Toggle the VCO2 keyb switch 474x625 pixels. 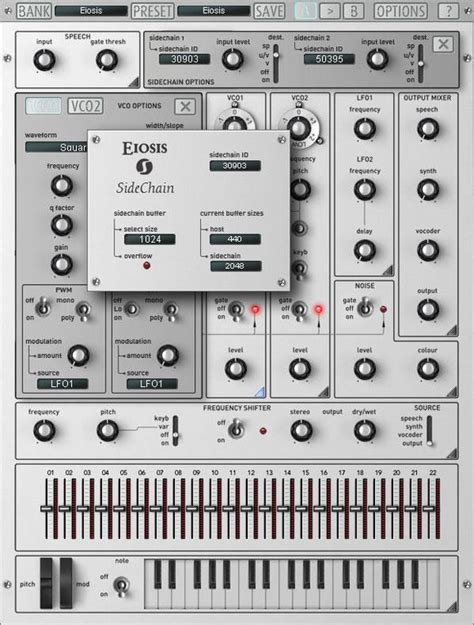pos(300,269)
